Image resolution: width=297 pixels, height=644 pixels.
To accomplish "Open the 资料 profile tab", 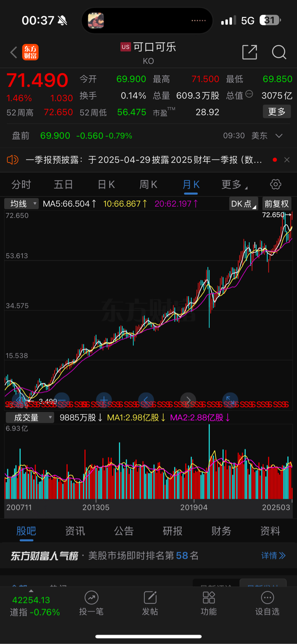I will coord(270,531).
